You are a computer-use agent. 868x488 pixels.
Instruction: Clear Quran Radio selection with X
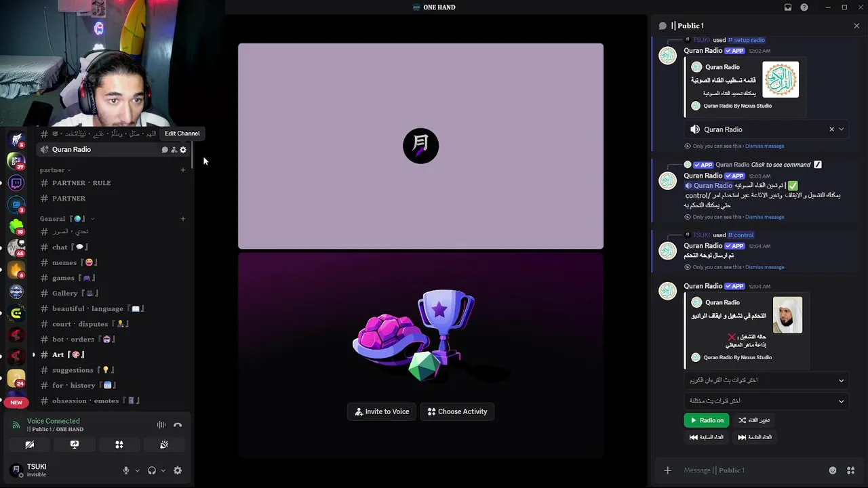click(x=832, y=129)
